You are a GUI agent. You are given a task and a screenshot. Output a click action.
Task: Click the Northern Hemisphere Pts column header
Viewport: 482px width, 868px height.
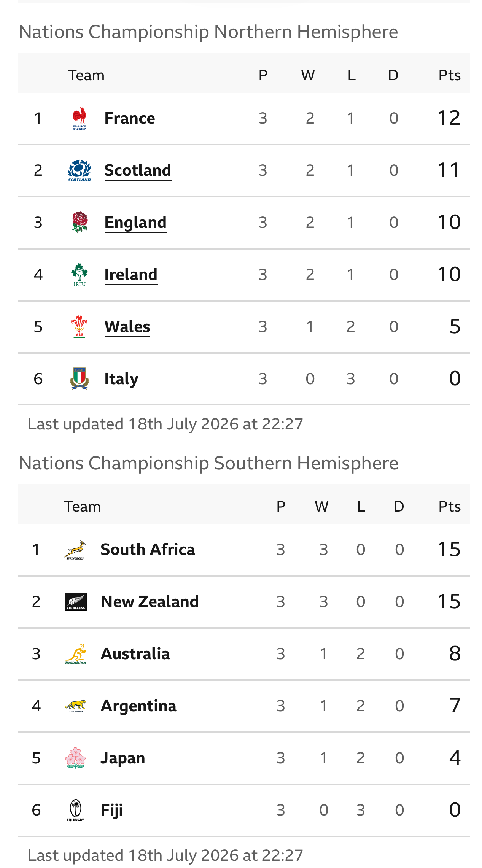coord(449,75)
